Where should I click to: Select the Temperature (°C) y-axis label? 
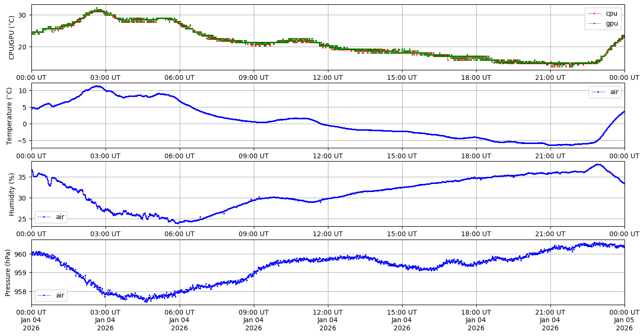[x=10, y=115]
